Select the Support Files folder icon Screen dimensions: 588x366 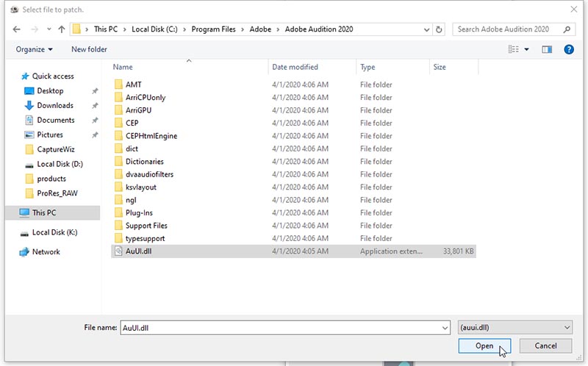coord(118,226)
